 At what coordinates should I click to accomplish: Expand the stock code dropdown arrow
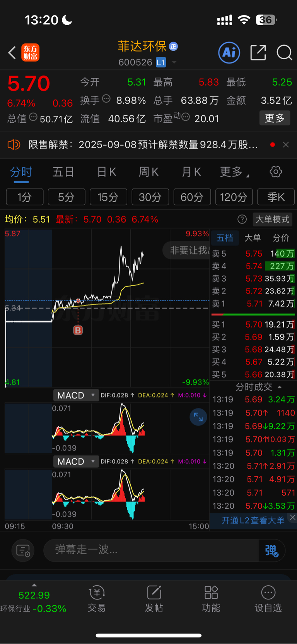point(174,62)
